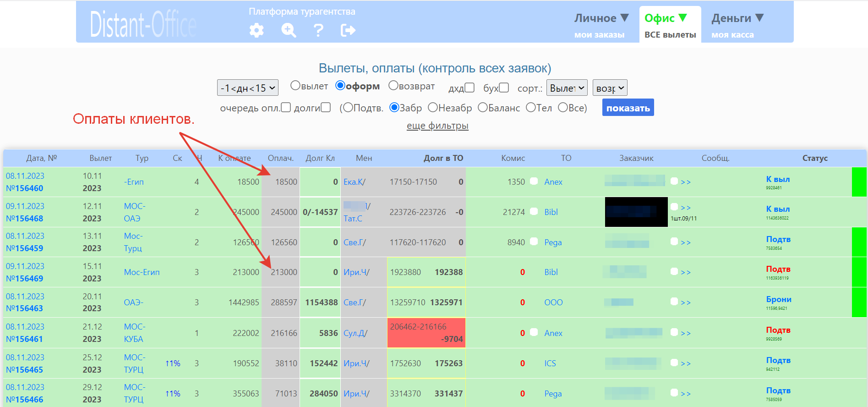
Task: Open the Личное menu
Action: coord(601,18)
